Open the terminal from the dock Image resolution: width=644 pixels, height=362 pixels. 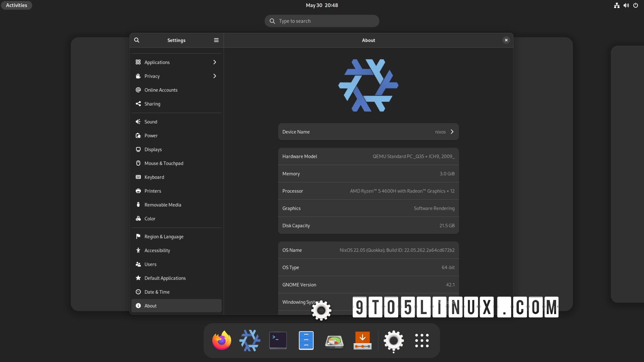click(x=278, y=340)
